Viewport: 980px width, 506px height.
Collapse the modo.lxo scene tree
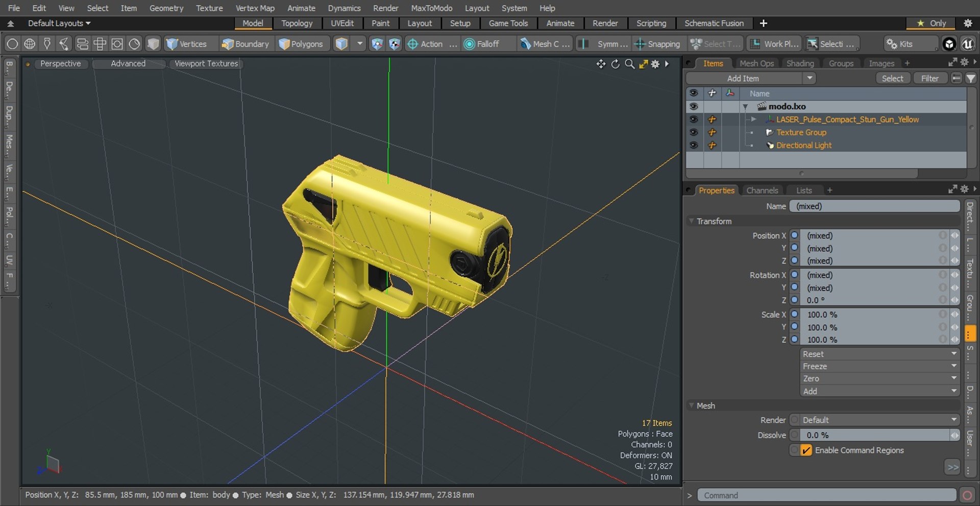[745, 107]
